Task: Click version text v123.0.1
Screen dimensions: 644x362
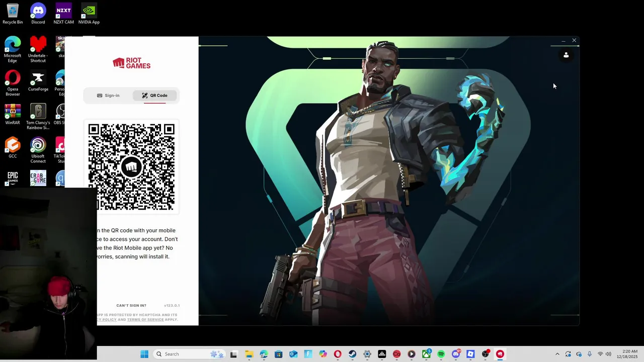Action: [x=172, y=305]
